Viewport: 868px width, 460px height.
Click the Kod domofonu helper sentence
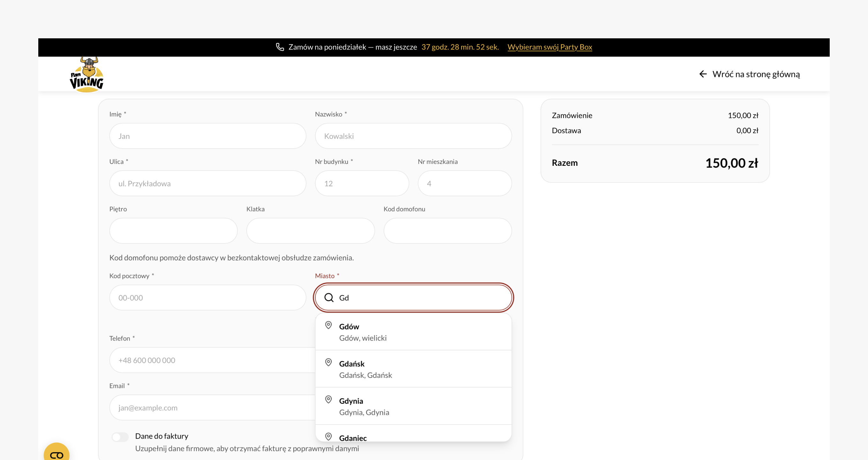(x=231, y=258)
